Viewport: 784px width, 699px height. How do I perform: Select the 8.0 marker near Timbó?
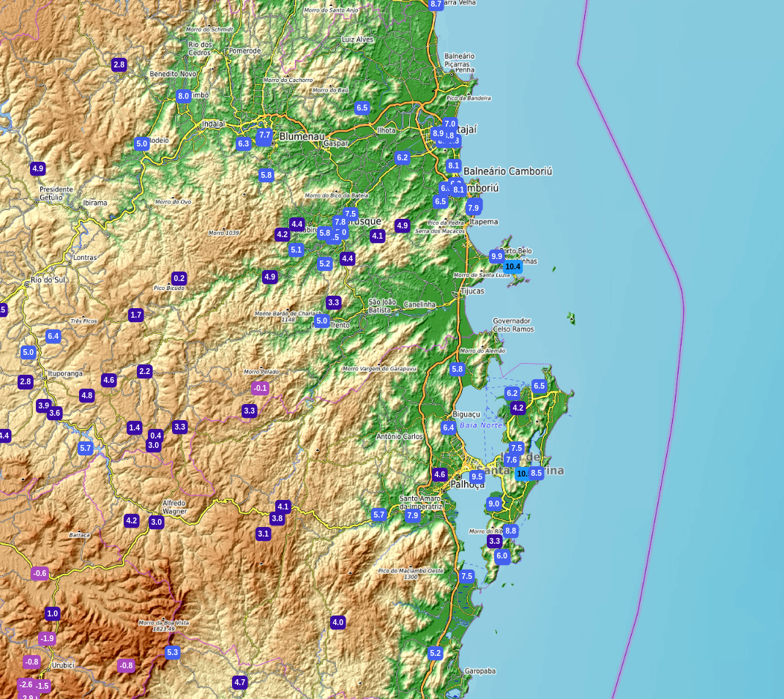click(184, 96)
